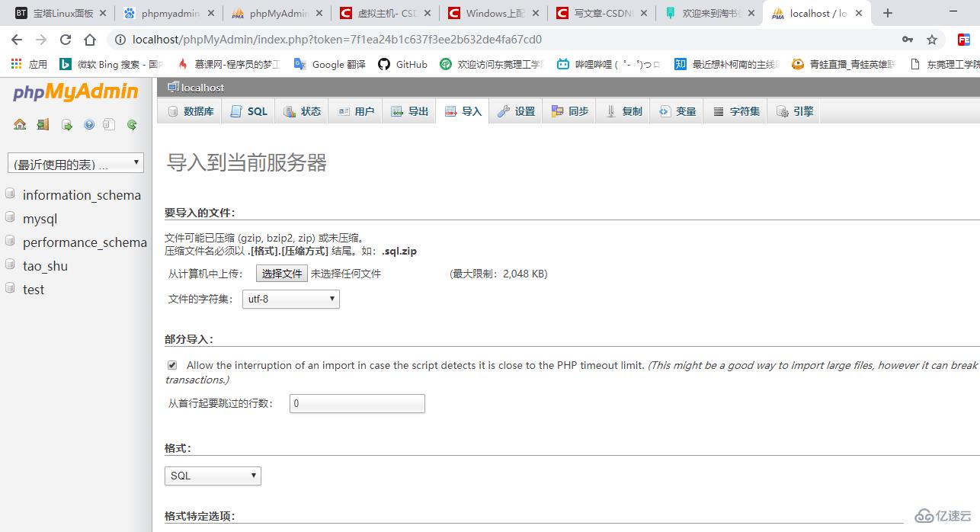
Task: Uncheck the Allow interruption of import checkbox
Action: (x=172, y=364)
